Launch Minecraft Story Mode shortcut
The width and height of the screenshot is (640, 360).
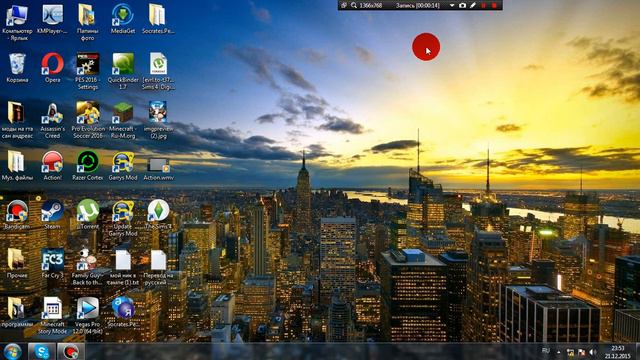53,309
